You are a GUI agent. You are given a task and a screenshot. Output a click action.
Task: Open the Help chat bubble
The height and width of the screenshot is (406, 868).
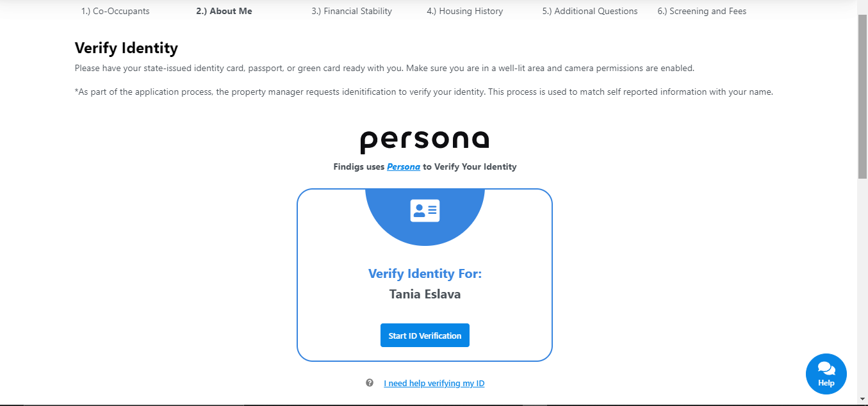826,374
